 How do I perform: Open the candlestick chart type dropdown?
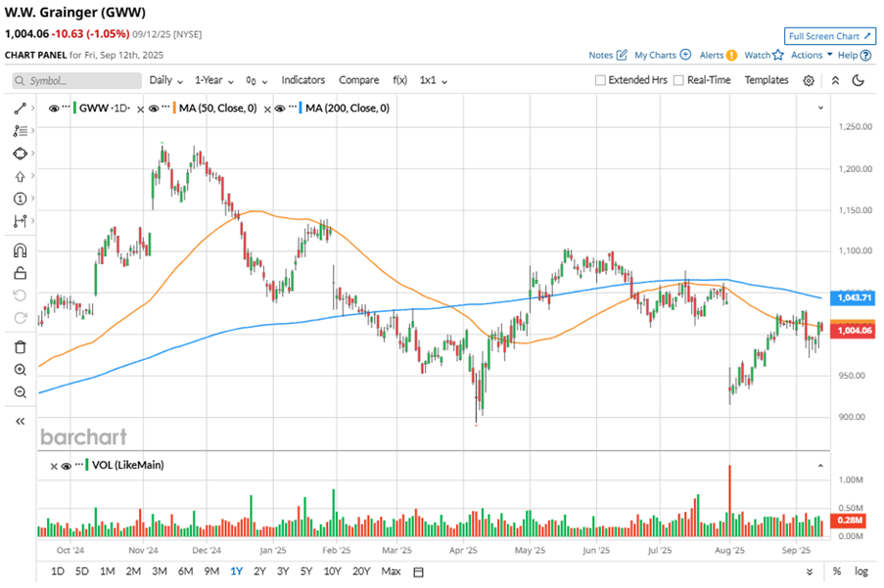(x=256, y=80)
